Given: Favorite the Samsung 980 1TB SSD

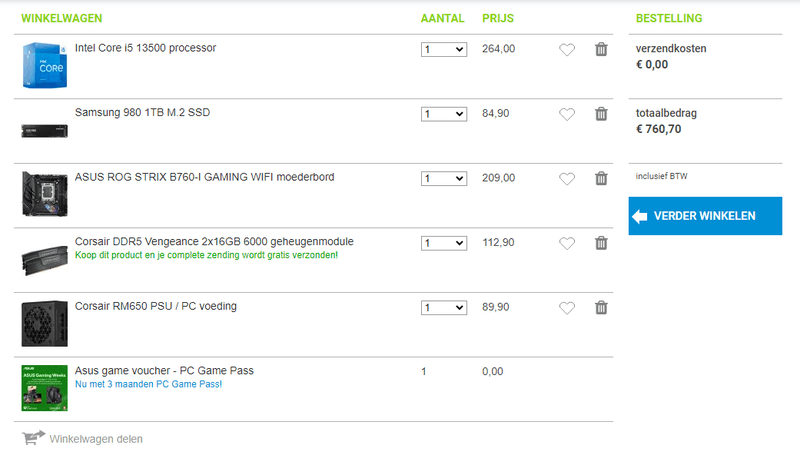Looking at the screenshot, I should pos(567,114).
